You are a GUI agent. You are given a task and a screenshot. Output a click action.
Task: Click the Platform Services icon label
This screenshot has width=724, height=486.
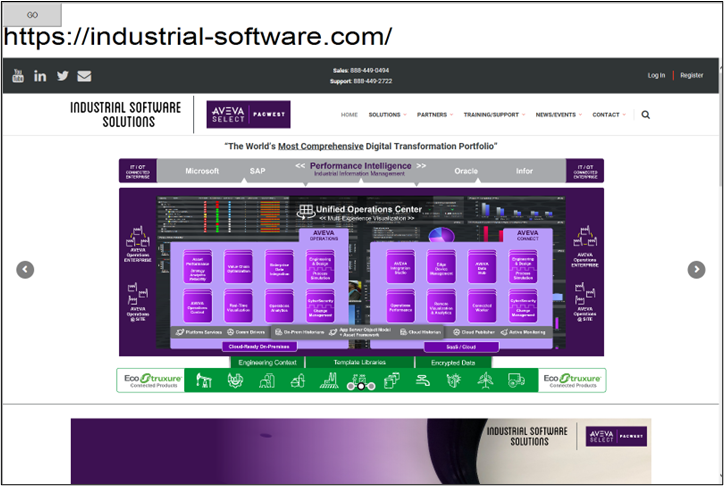pos(199,332)
